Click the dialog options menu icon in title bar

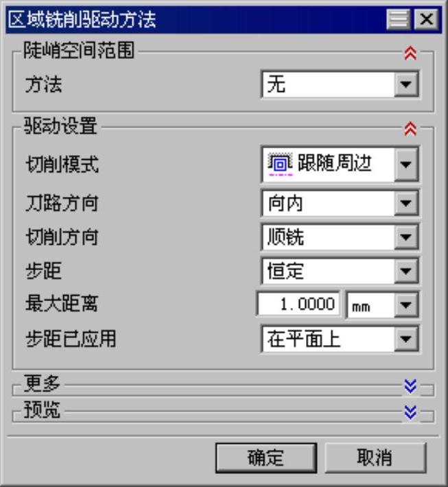pos(399,19)
